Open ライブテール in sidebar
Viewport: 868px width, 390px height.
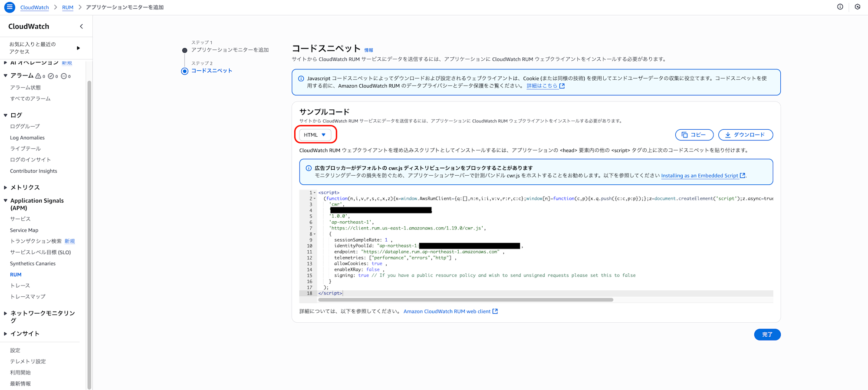[26, 149]
